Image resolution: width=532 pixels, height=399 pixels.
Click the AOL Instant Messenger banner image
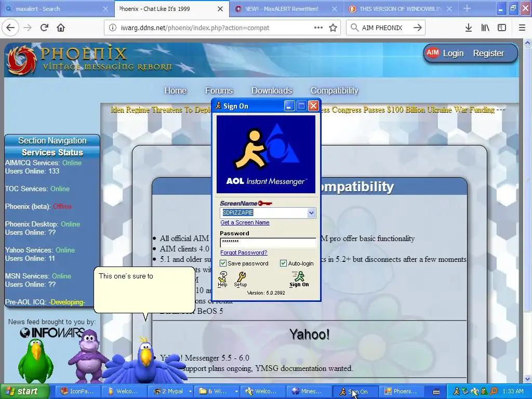(x=266, y=154)
